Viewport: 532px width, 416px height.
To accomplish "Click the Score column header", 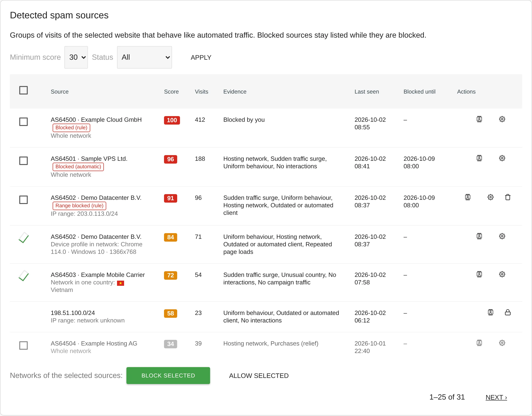I will tap(171, 92).
